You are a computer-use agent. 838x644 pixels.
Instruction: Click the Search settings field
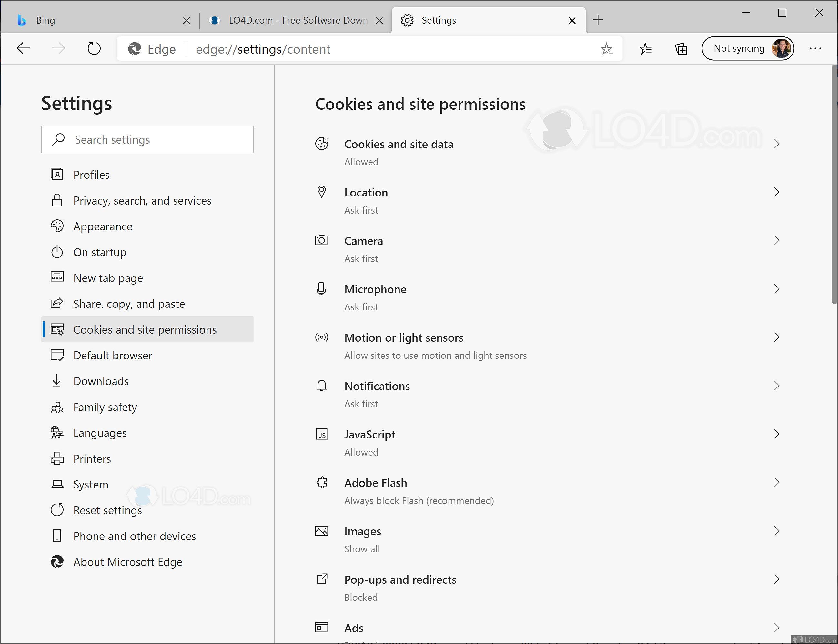147,139
